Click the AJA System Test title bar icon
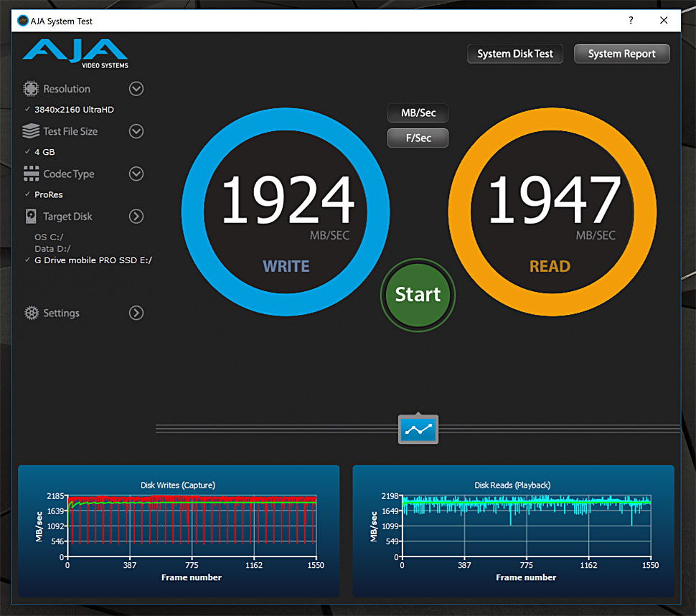696x616 pixels. pos(23,21)
